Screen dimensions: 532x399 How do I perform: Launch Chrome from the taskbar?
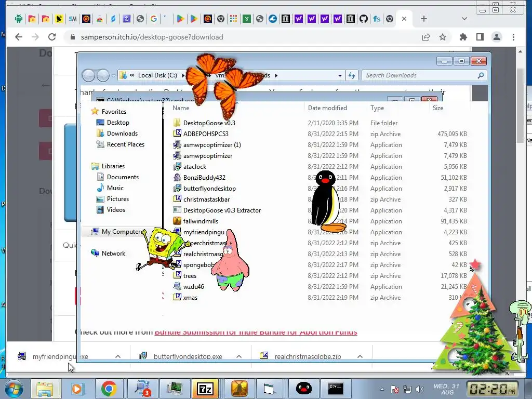(109, 389)
